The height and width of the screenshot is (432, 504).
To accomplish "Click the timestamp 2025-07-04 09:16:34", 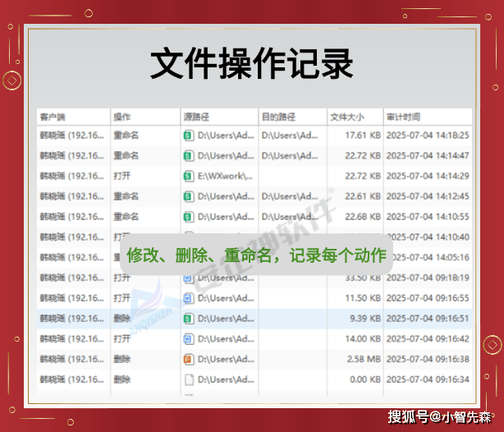I will pos(427,379).
